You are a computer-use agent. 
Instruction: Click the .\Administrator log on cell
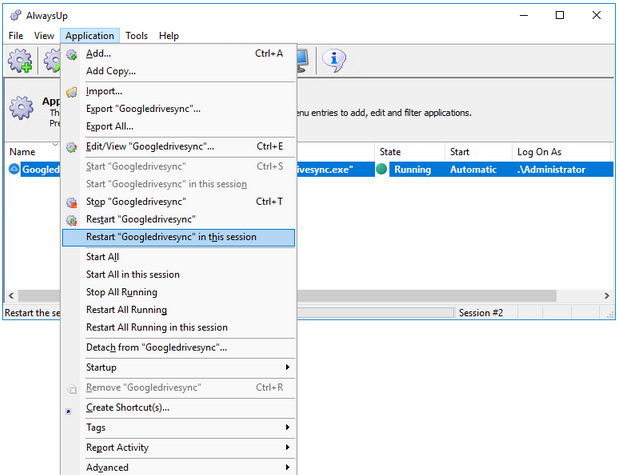pyautogui.click(x=551, y=170)
